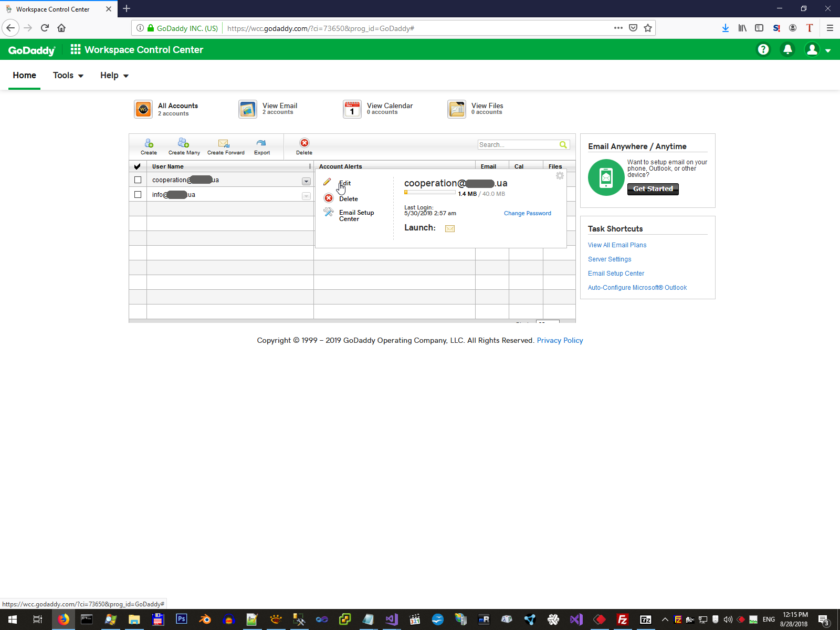Open the Help dropdown menu
Image resolution: width=840 pixels, height=630 pixels.
114,75
